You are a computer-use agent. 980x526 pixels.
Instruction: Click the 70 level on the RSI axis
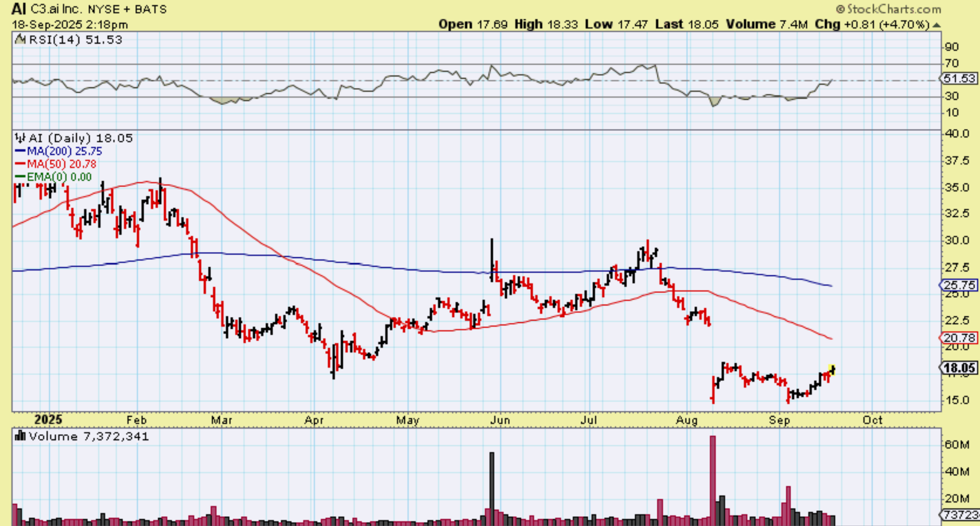952,63
